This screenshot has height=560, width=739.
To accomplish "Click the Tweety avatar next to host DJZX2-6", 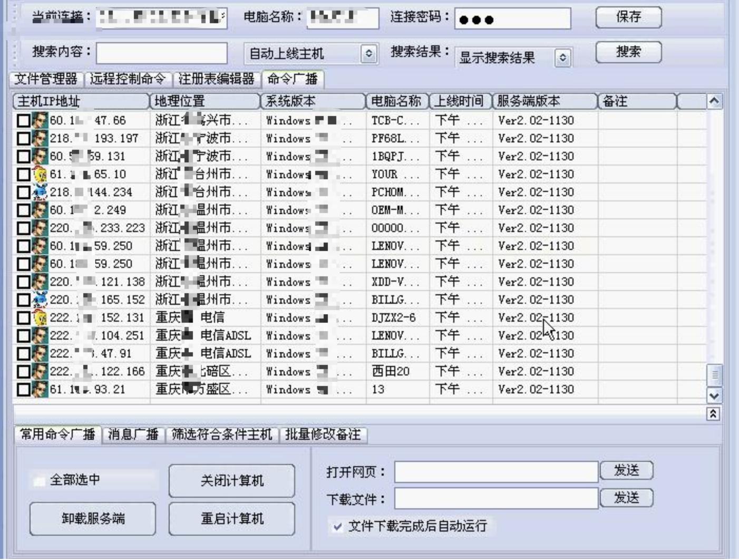I will tap(40, 317).
